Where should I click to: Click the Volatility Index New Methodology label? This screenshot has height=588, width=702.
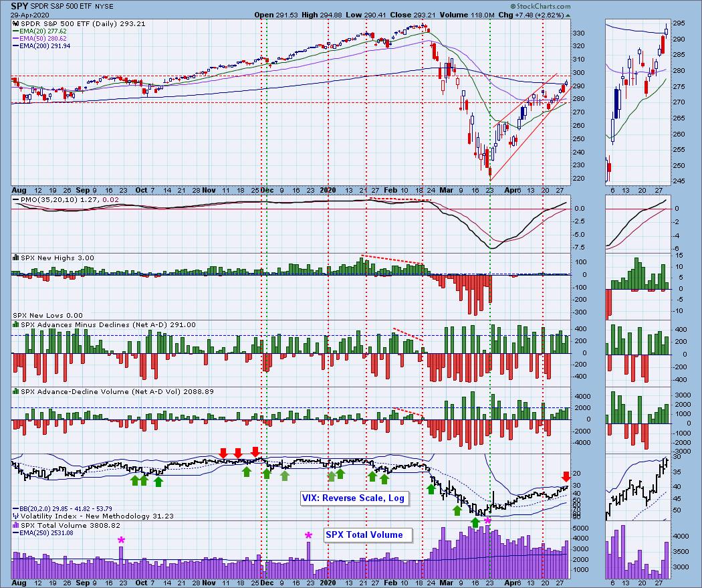tap(93, 516)
